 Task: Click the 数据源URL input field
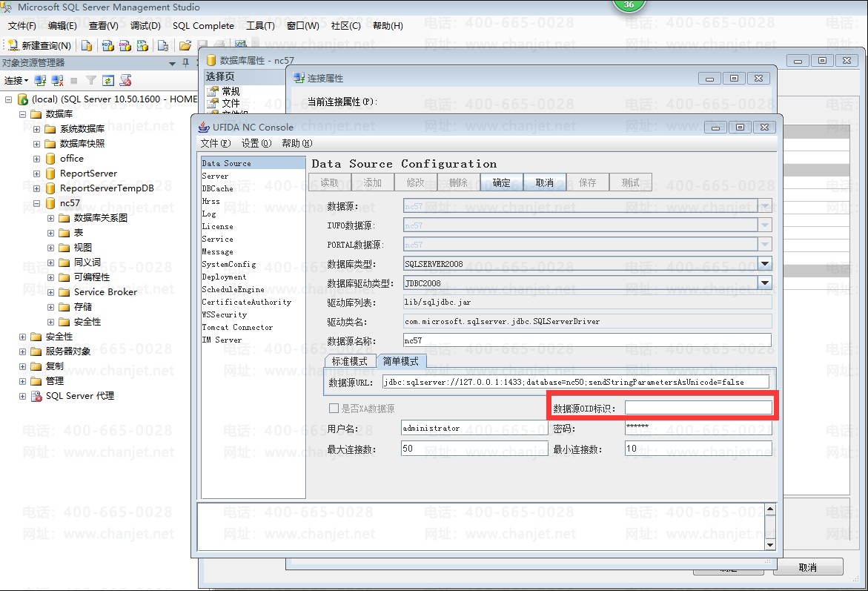tap(576, 382)
